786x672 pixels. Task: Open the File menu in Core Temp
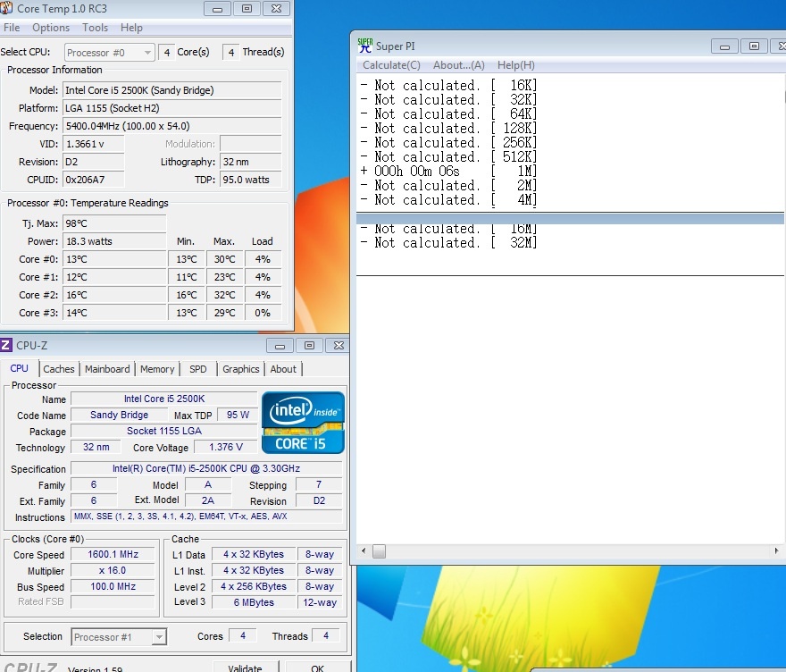pyautogui.click(x=12, y=28)
